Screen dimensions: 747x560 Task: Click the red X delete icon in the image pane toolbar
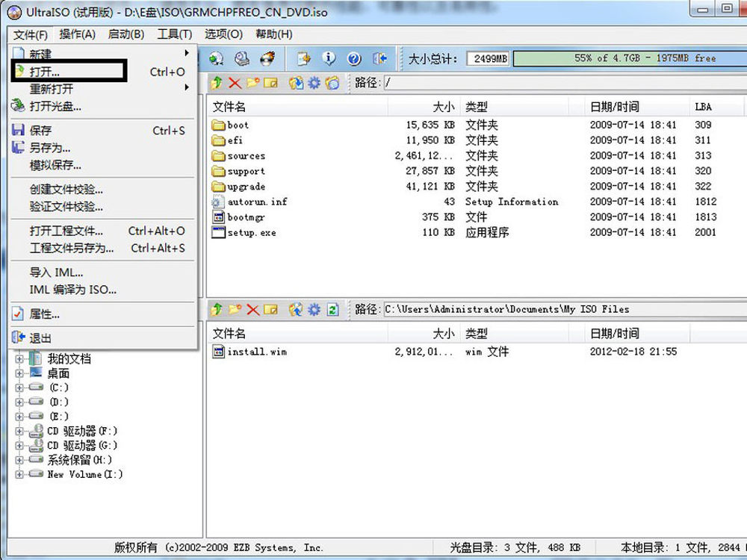coord(235,83)
